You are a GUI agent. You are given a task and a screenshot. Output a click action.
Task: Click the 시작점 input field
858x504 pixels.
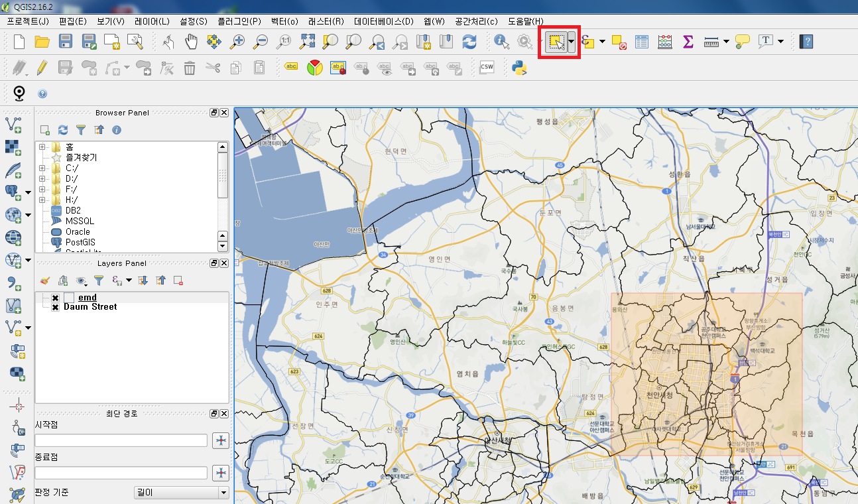(121, 440)
